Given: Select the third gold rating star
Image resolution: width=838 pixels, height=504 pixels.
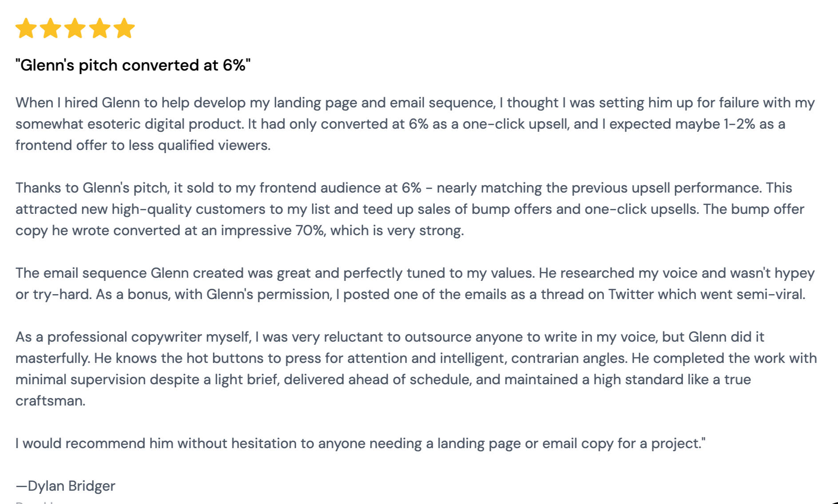Looking at the screenshot, I should (75, 28).
